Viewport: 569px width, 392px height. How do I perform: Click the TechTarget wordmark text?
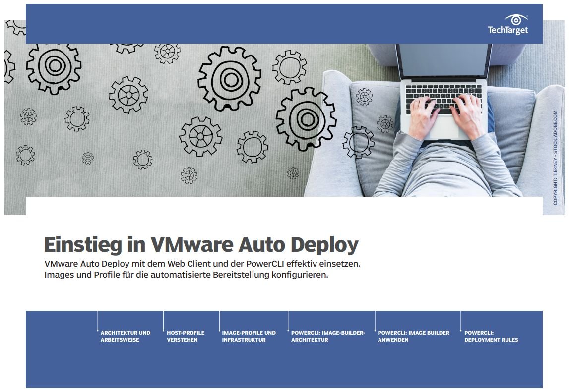(x=508, y=31)
